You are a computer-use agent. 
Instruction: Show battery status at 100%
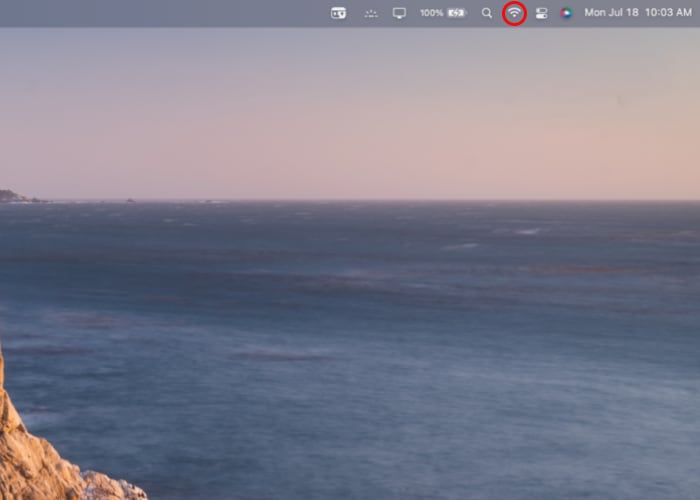coord(443,13)
